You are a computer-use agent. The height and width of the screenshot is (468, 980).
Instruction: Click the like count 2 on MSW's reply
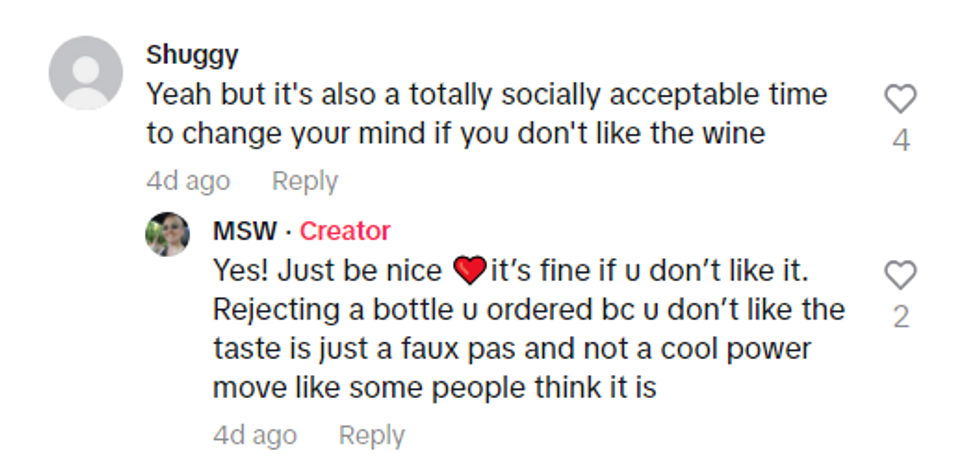point(901,317)
